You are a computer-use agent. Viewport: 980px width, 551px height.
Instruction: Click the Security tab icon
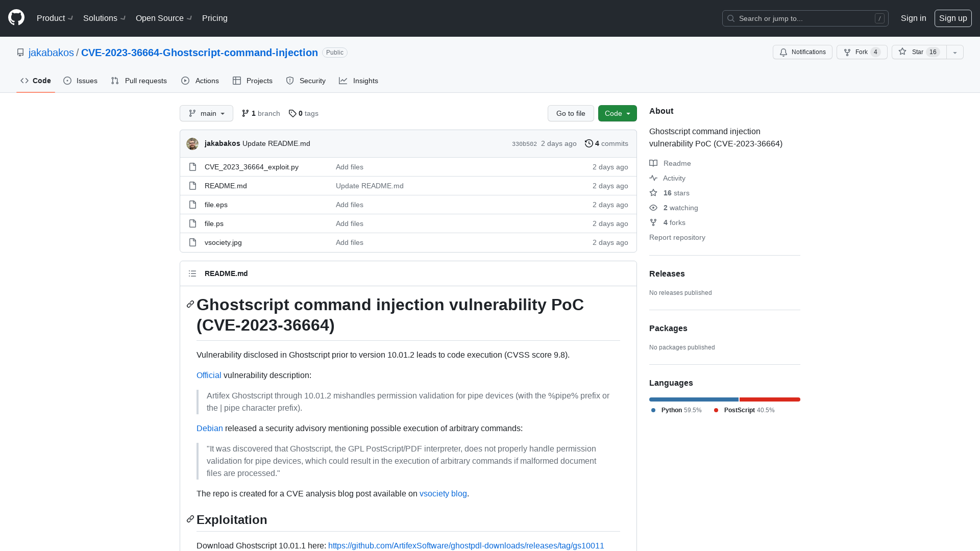289,81
